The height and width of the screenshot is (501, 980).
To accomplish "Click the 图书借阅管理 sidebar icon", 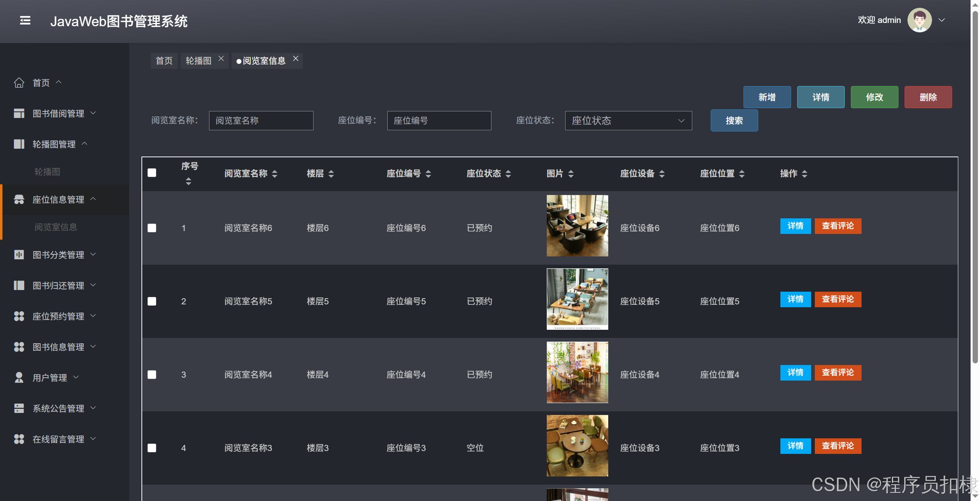I will 19,113.
